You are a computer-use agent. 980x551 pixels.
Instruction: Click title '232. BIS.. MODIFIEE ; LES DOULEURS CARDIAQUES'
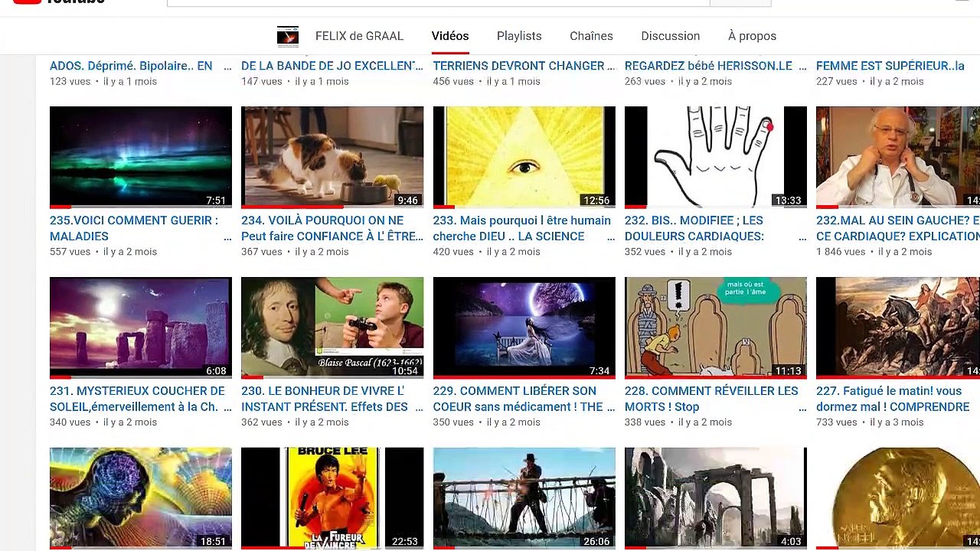pos(694,228)
